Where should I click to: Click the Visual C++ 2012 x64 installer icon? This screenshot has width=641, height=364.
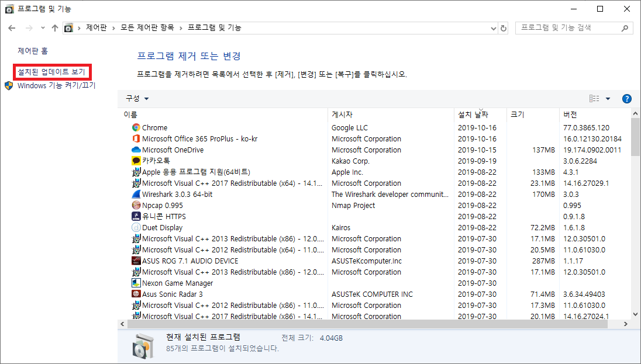point(136,249)
